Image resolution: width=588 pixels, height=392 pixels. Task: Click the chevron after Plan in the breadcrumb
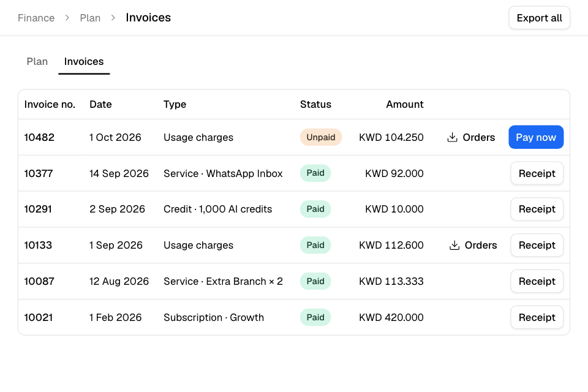point(113,18)
